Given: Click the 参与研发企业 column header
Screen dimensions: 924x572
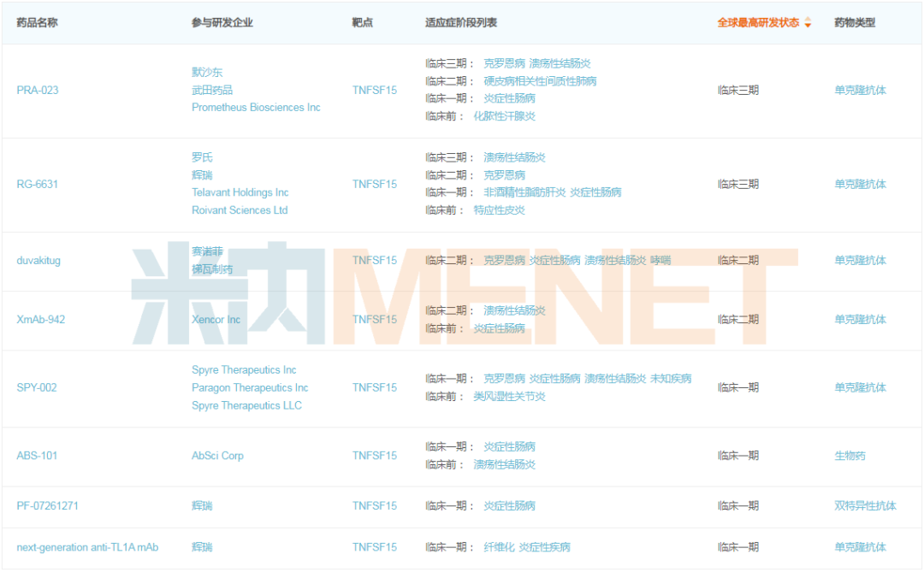Looking at the screenshot, I should 222,23.
